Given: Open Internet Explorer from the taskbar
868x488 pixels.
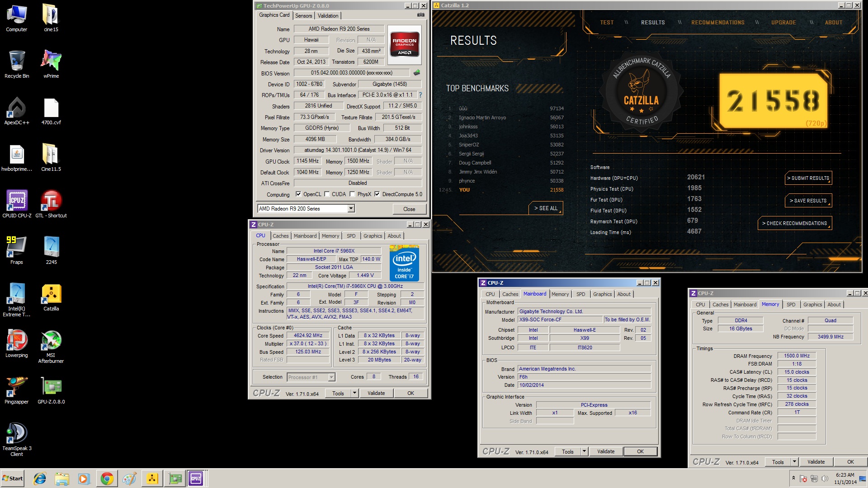Looking at the screenshot, I should 40,479.
